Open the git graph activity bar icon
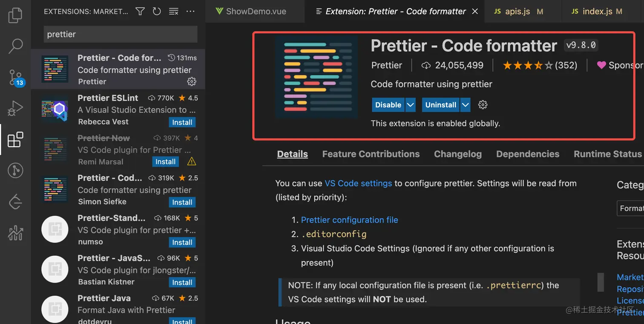 point(15,171)
